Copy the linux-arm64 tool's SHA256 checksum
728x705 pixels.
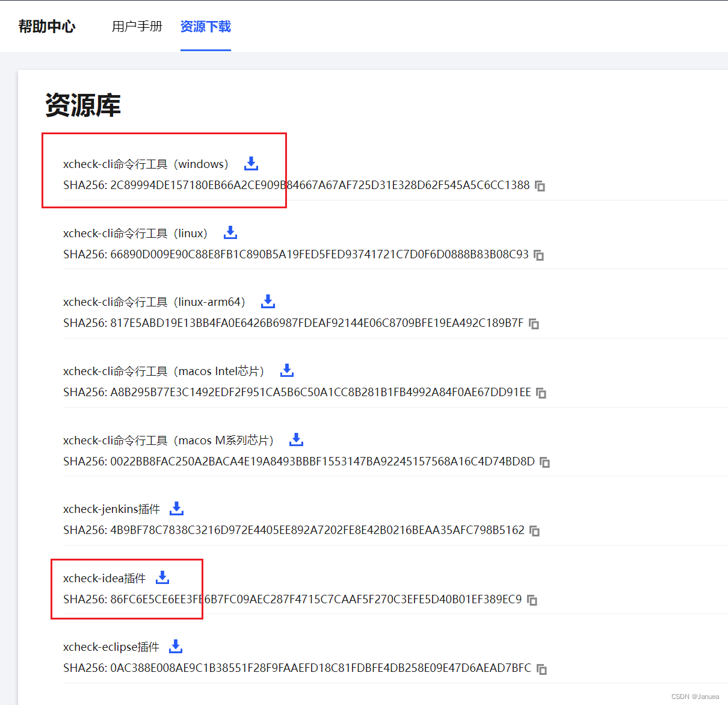click(534, 324)
